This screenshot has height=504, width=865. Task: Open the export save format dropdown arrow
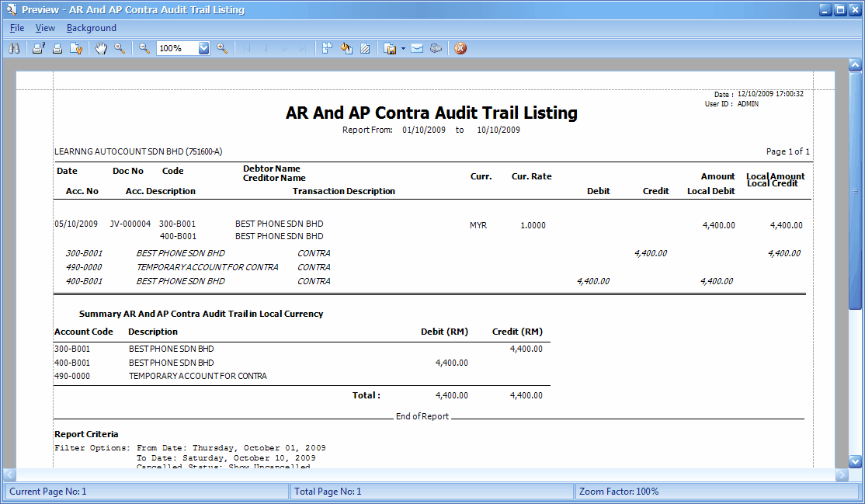click(x=402, y=48)
